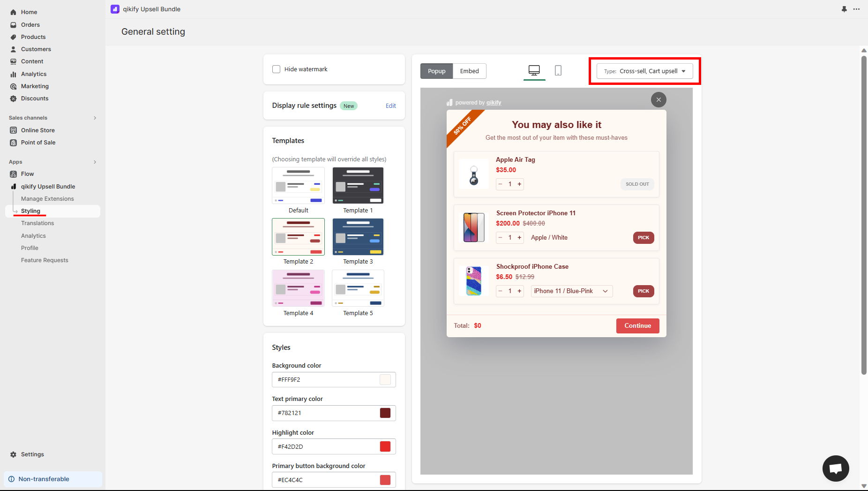The height and width of the screenshot is (491, 868).
Task: Click the Home icon in sidebar
Action: tap(13, 12)
